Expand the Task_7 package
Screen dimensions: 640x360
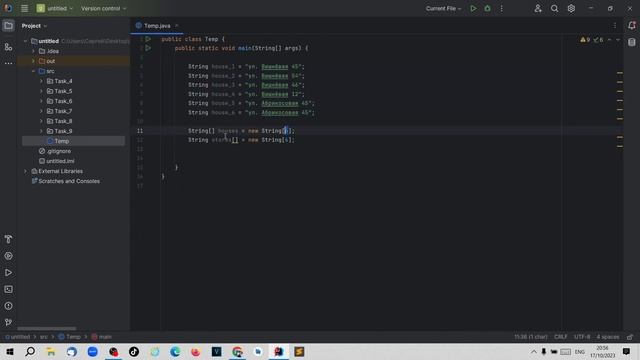pyautogui.click(x=41, y=111)
